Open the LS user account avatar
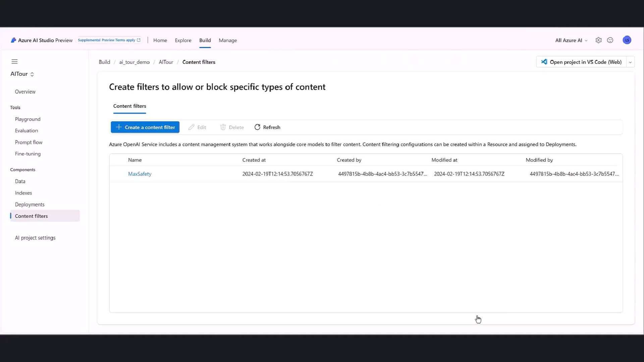The height and width of the screenshot is (362, 644). 627,40
